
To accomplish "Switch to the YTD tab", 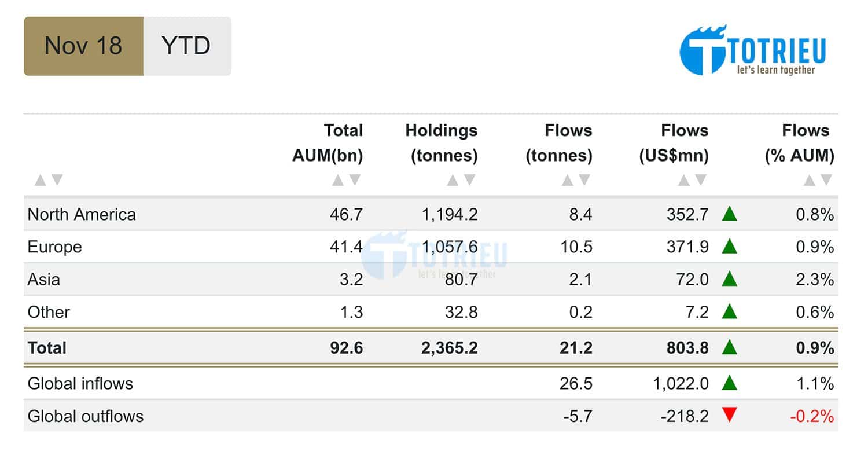I will (186, 46).
